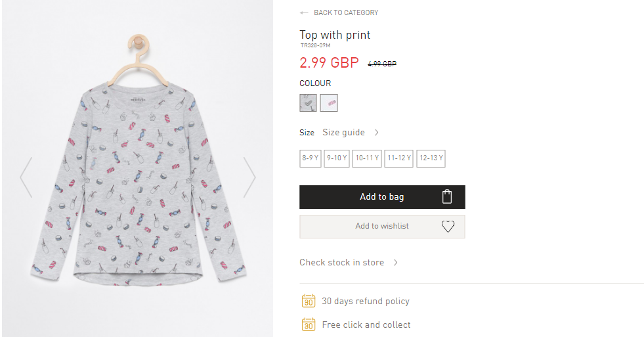Select size 8-9 Y
This screenshot has height=337, width=644.
tap(311, 158)
